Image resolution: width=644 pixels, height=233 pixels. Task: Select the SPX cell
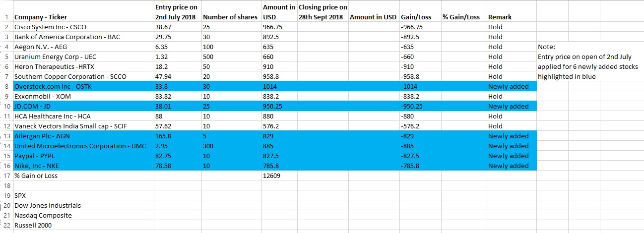20,195
